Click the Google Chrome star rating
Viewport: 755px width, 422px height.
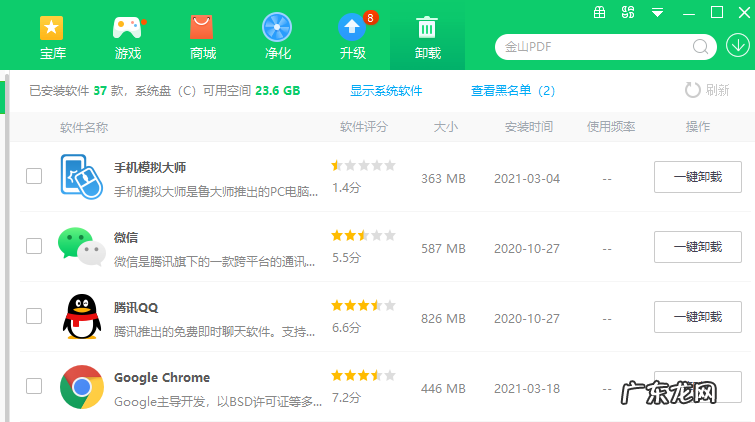(364, 375)
